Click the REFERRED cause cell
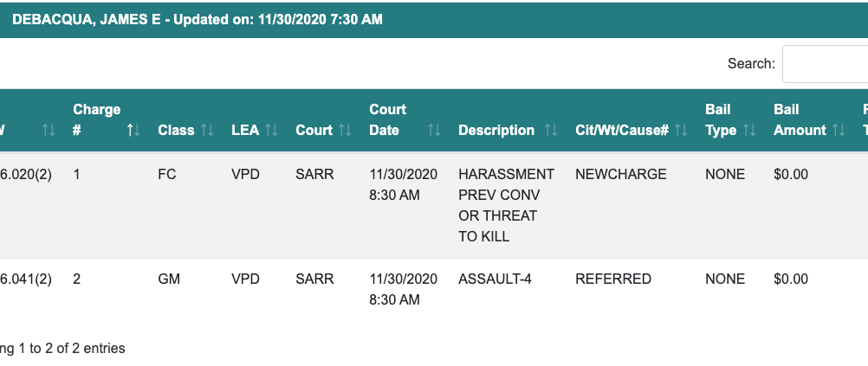The width and height of the screenshot is (868, 366). [x=612, y=279]
